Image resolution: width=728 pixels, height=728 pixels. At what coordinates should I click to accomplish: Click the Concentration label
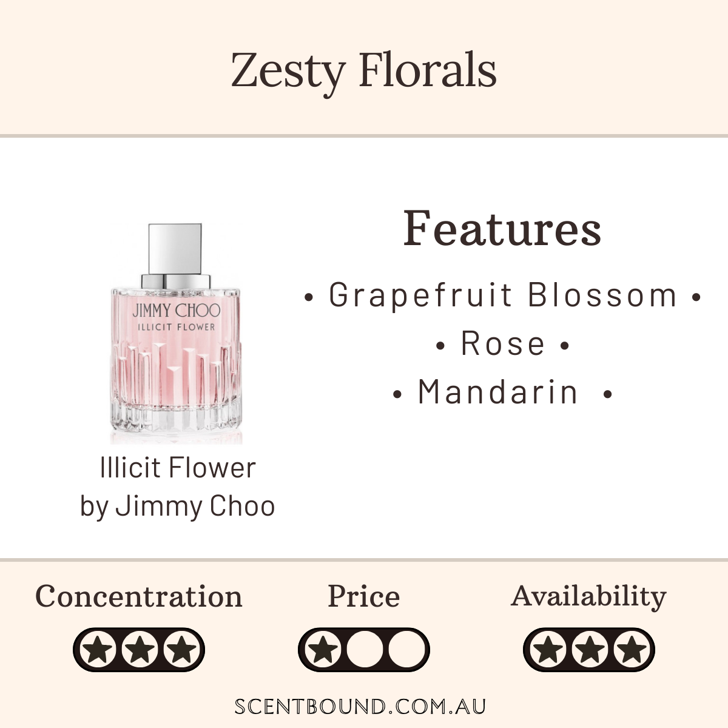139,596
